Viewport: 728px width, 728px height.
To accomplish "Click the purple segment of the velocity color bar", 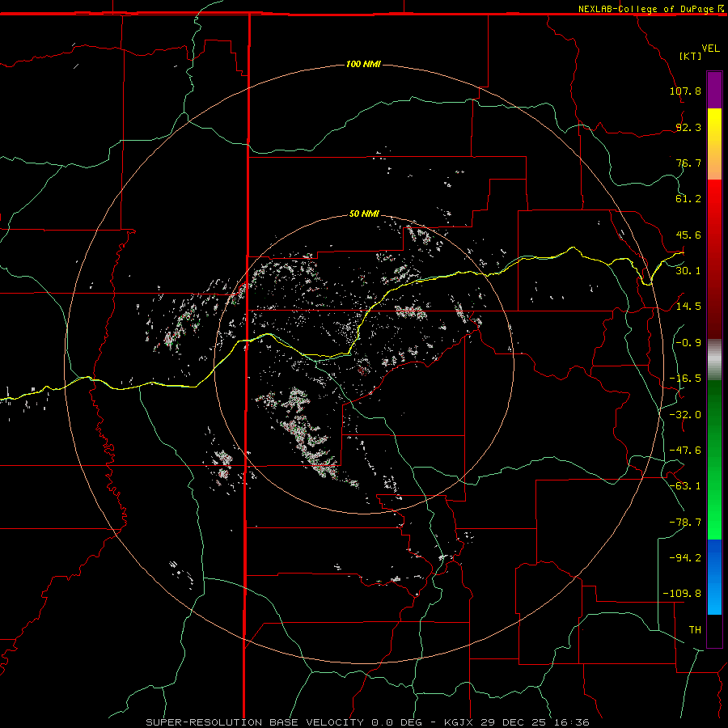I will (x=714, y=90).
